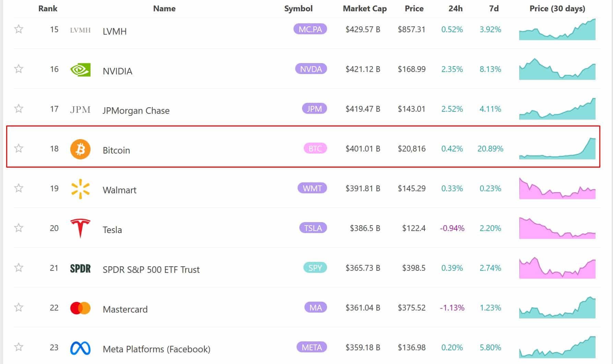
Task: Star Meta Platforms as a favorite
Action: [x=19, y=347]
